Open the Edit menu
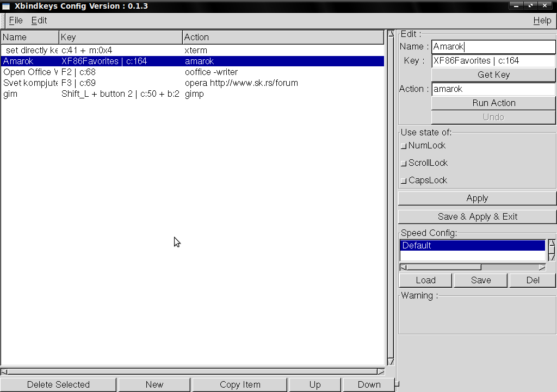The width and height of the screenshot is (557, 392). [x=39, y=21]
